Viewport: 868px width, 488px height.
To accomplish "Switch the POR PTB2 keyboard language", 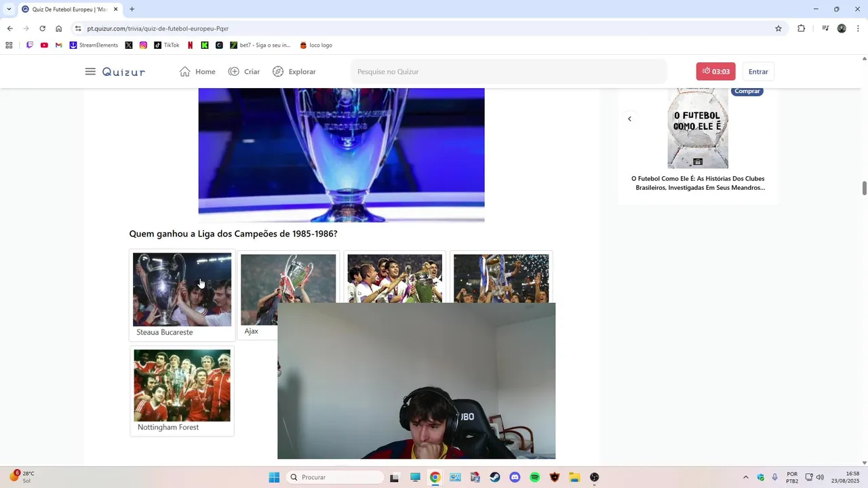I will 792,477.
